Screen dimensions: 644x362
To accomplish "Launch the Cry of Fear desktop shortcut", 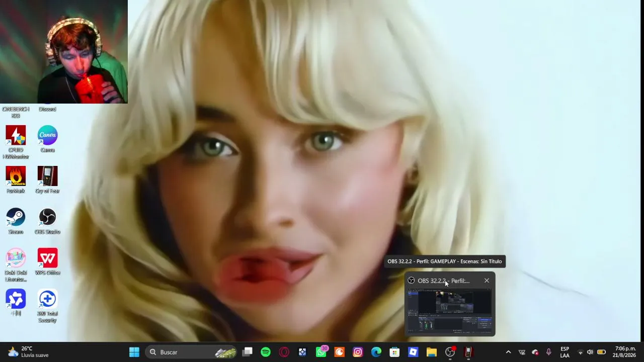I will tap(47, 180).
